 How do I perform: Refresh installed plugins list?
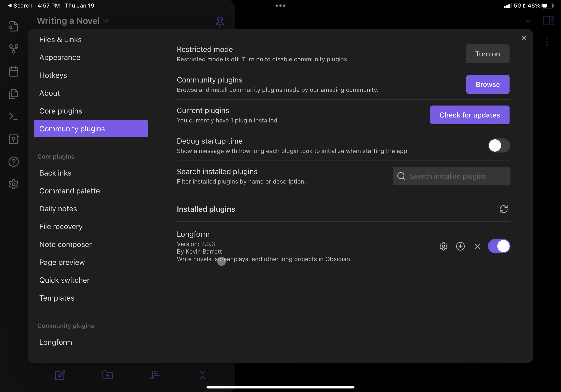coord(504,209)
